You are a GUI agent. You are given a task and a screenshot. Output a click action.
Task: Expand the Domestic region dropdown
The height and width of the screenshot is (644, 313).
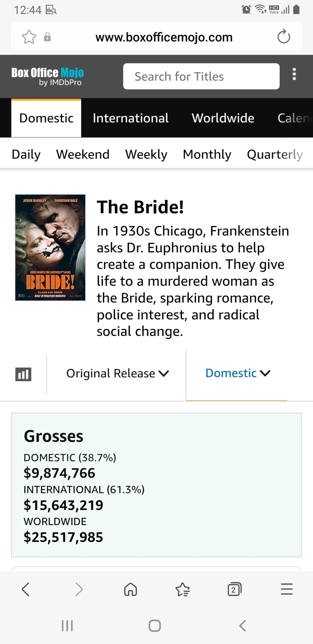click(x=238, y=373)
